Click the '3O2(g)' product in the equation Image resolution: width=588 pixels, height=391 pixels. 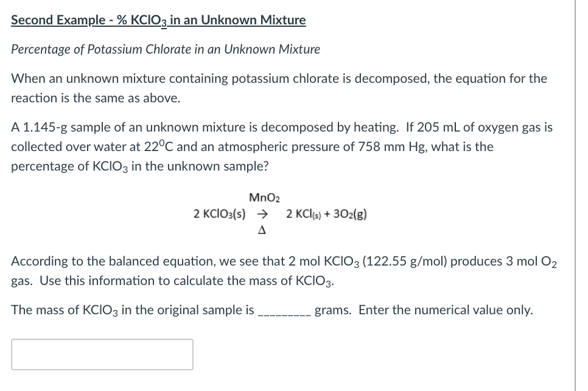point(351,214)
